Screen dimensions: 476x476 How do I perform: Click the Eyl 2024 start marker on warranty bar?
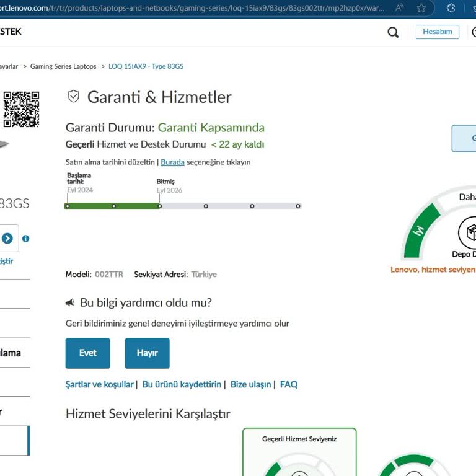point(68,206)
